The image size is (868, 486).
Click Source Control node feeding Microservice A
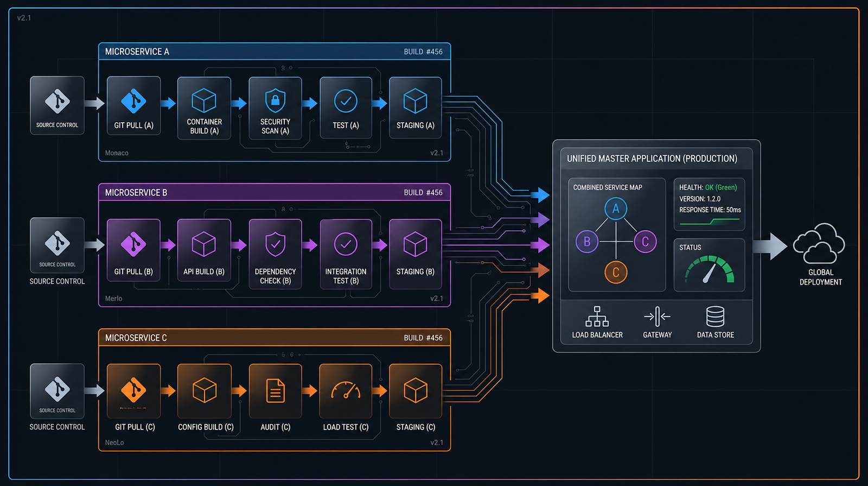(57, 105)
